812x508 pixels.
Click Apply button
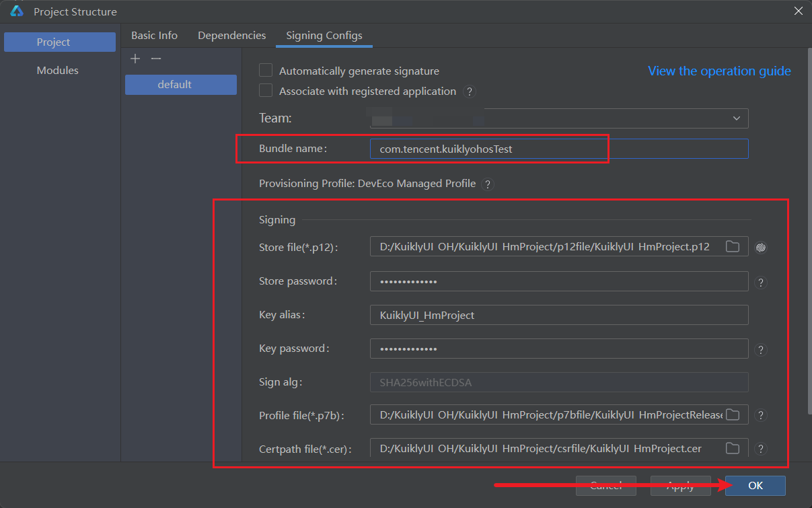680,485
